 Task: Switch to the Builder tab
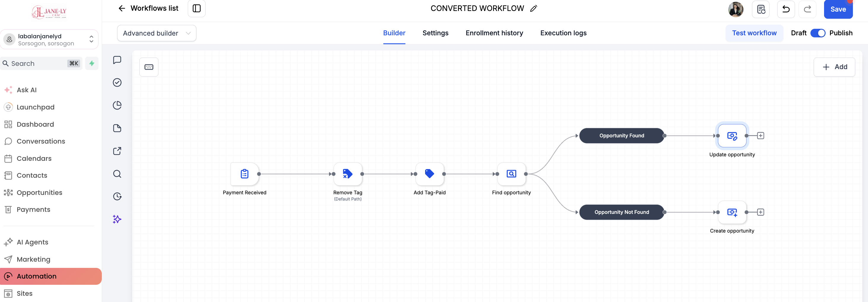(x=394, y=33)
